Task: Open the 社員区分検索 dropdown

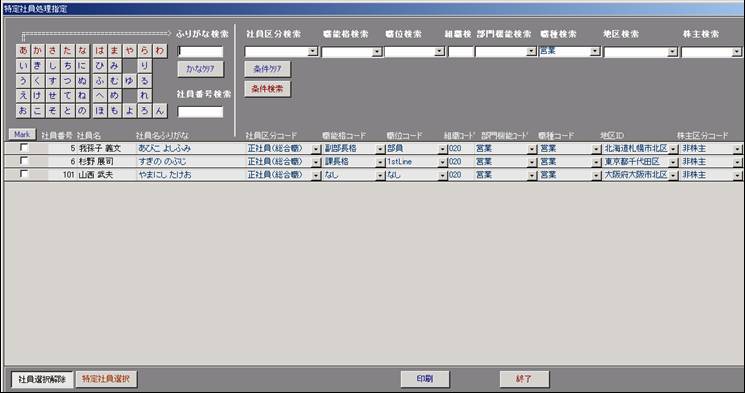Action: [313, 51]
